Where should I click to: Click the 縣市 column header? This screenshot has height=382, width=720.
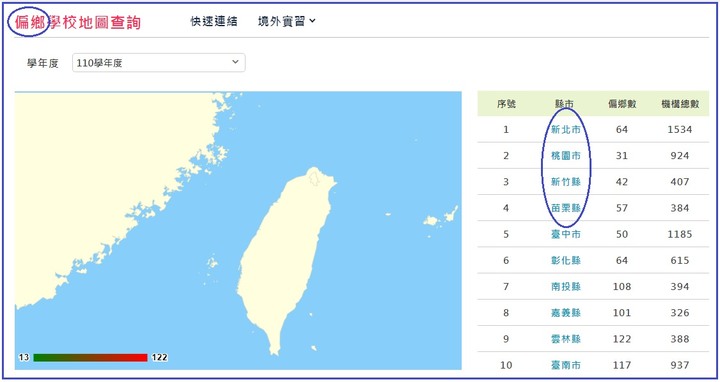[x=564, y=104]
